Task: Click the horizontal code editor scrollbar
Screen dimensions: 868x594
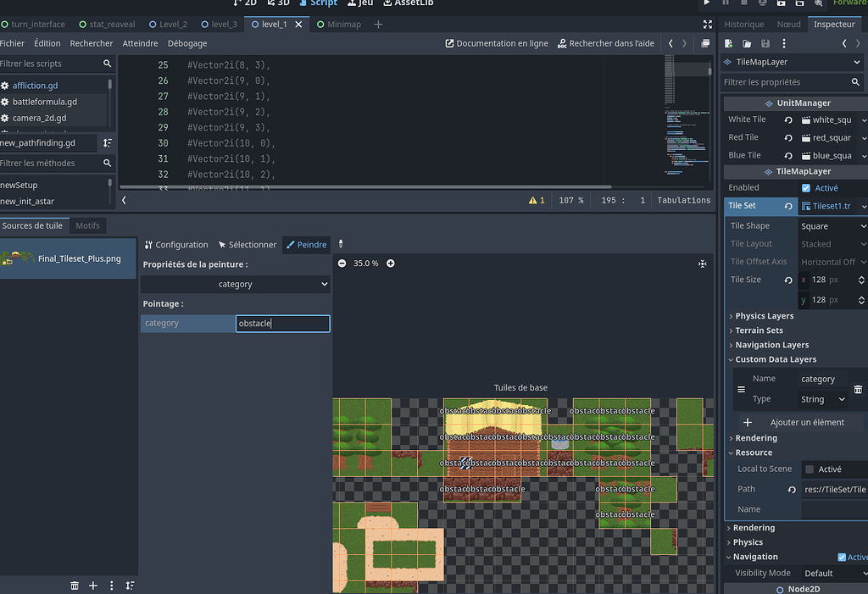Action: click(365, 187)
